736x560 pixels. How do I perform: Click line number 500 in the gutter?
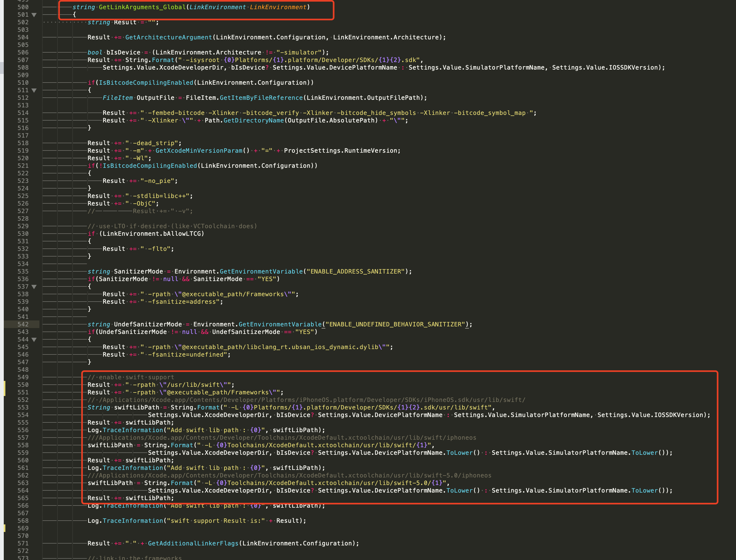(23, 7)
